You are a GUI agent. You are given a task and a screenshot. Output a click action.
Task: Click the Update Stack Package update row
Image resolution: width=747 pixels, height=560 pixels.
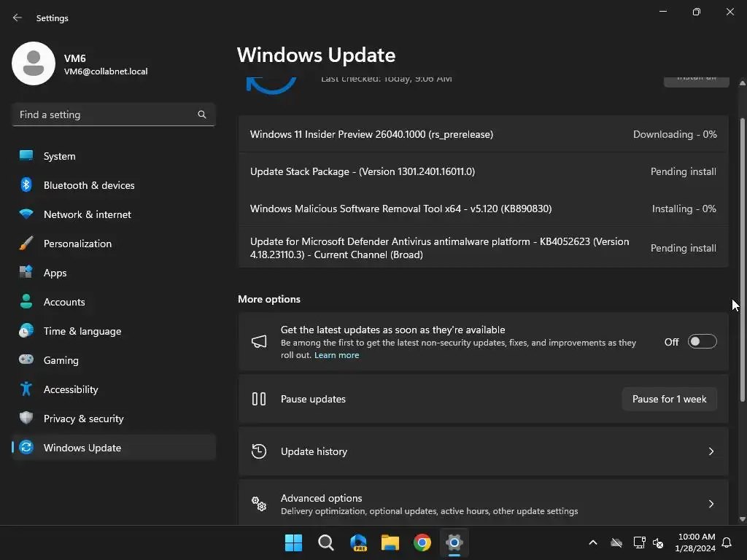click(x=483, y=171)
